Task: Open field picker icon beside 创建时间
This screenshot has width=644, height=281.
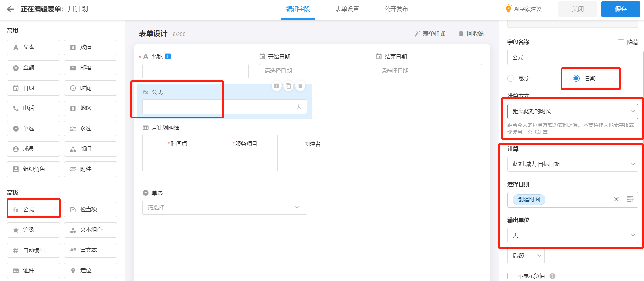Action: click(630, 199)
